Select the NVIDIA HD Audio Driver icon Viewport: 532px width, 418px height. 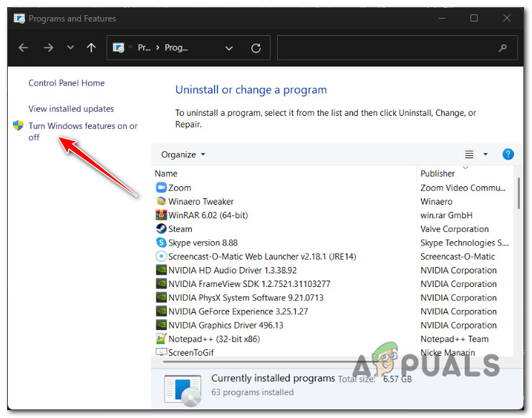(x=161, y=270)
